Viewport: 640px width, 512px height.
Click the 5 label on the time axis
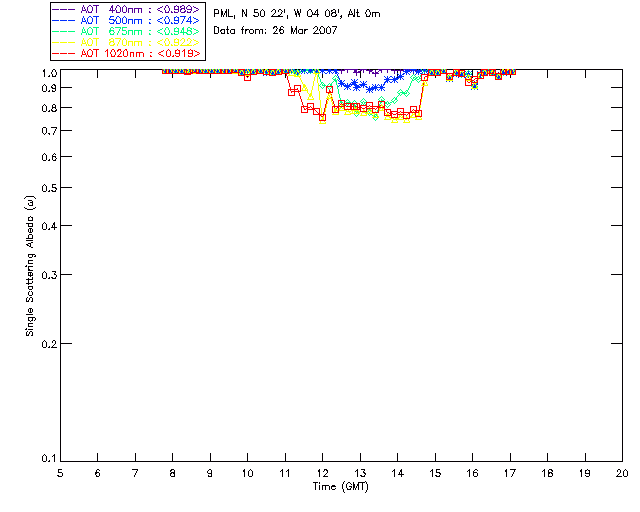pos(60,473)
